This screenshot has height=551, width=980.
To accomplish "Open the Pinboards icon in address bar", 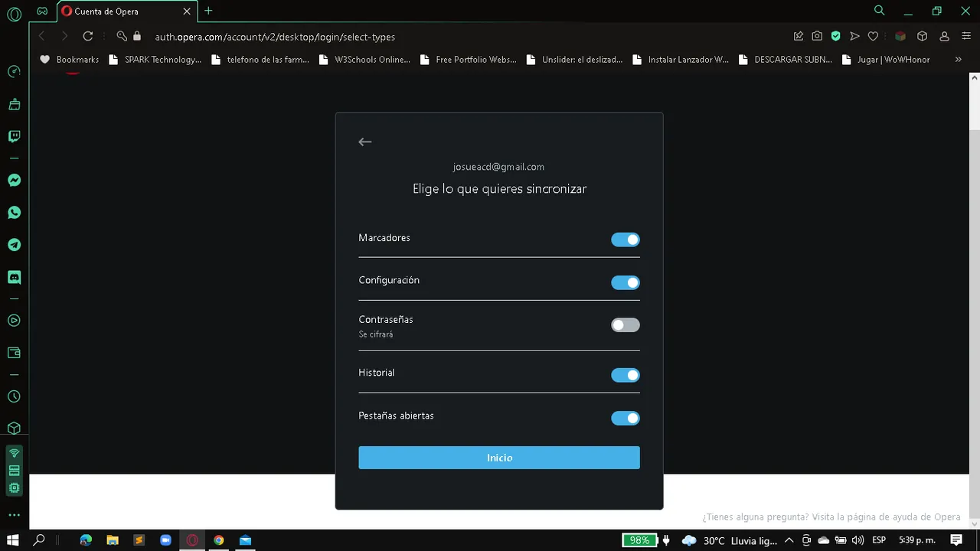I will [x=799, y=36].
